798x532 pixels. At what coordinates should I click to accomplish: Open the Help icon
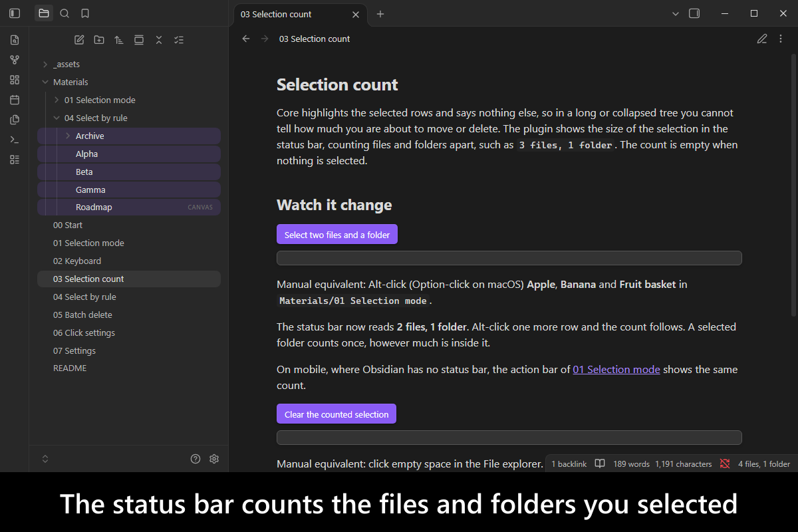click(196, 459)
